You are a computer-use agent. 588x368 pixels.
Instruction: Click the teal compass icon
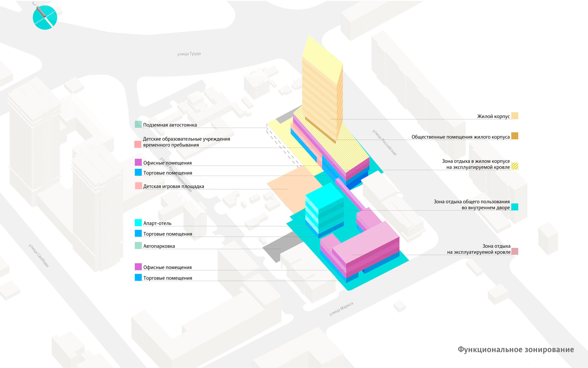(x=45, y=17)
